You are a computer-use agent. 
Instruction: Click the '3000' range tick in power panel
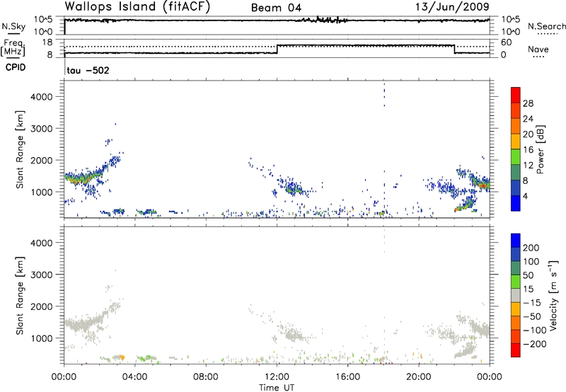point(42,129)
